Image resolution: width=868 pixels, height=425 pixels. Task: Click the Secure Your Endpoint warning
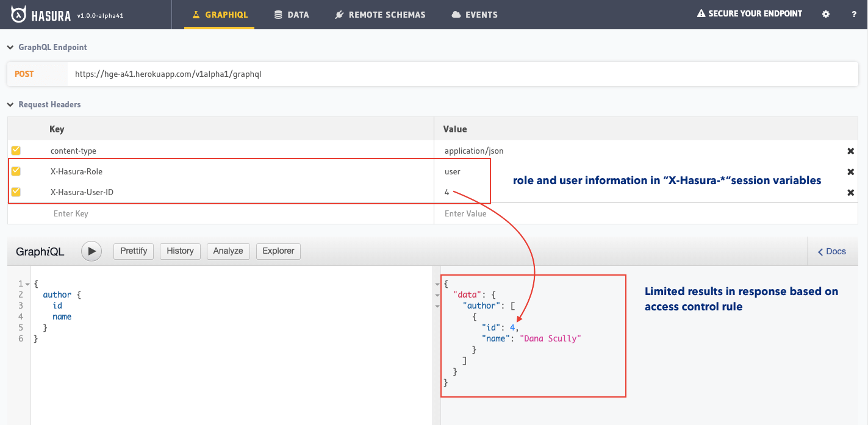point(750,14)
